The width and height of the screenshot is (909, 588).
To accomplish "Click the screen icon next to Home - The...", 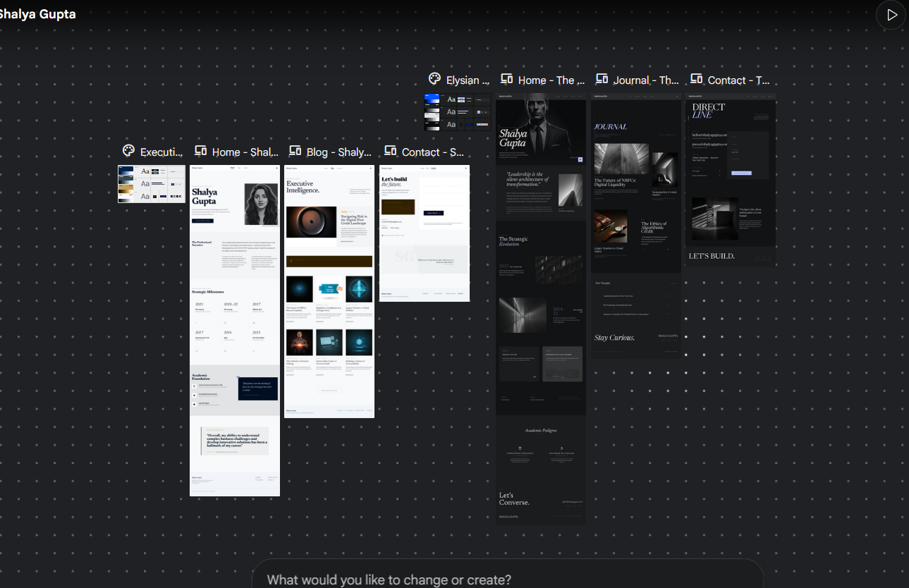I will pos(506,80).
